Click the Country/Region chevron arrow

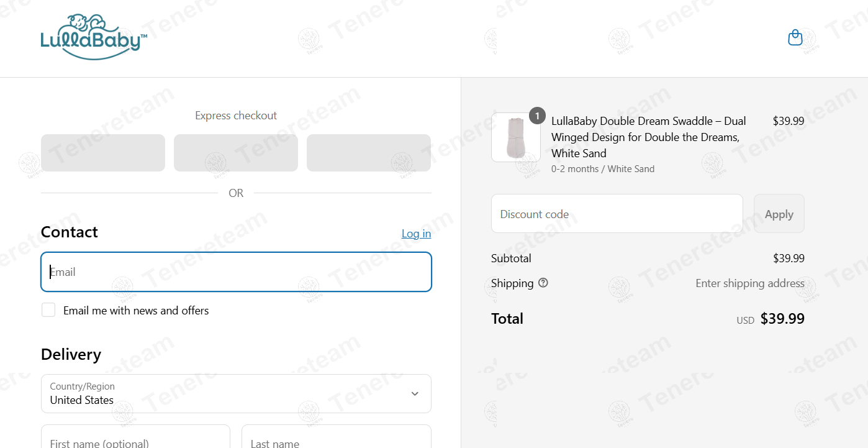coord(415,394)
